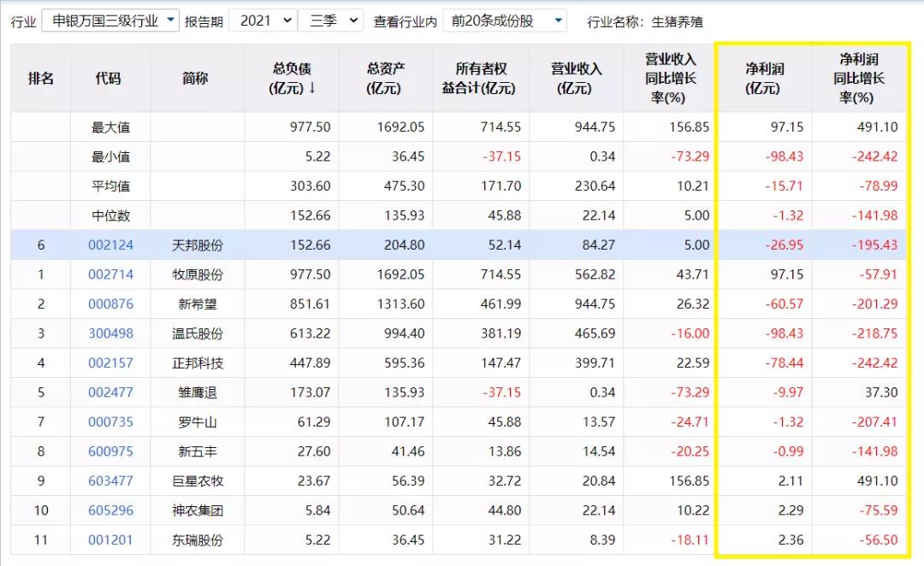Click 温氏股份 total liabilities 613.22
Image resolution: width=924 pixels, height=566 pixels.
pyautogui.click(x=310, y=333)
